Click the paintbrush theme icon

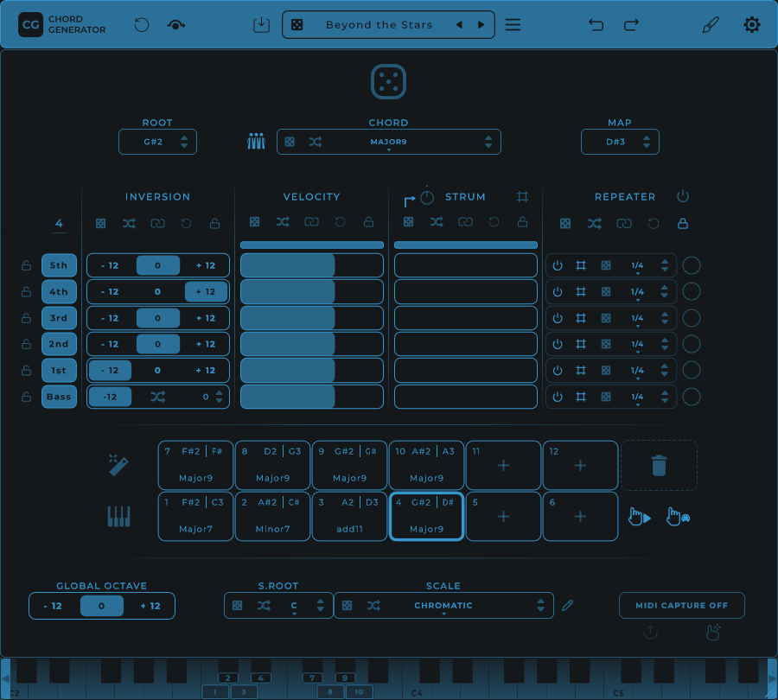coord(711,25)
